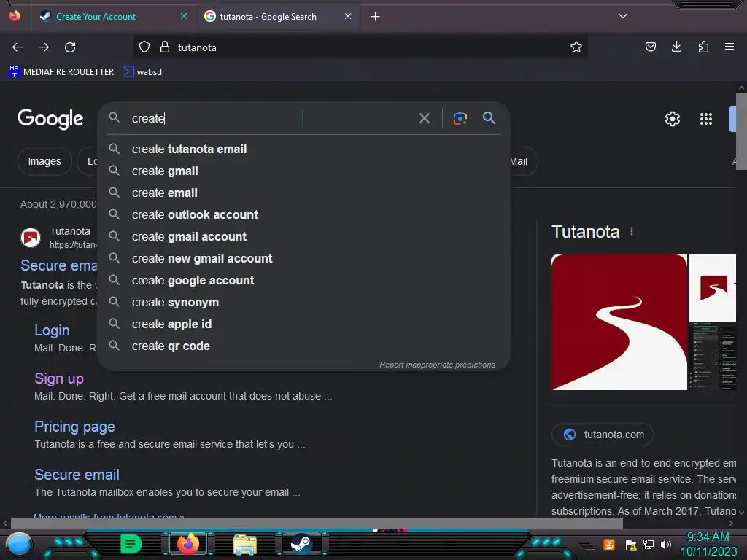Open a new tab with the plus button

click(376, 17)
